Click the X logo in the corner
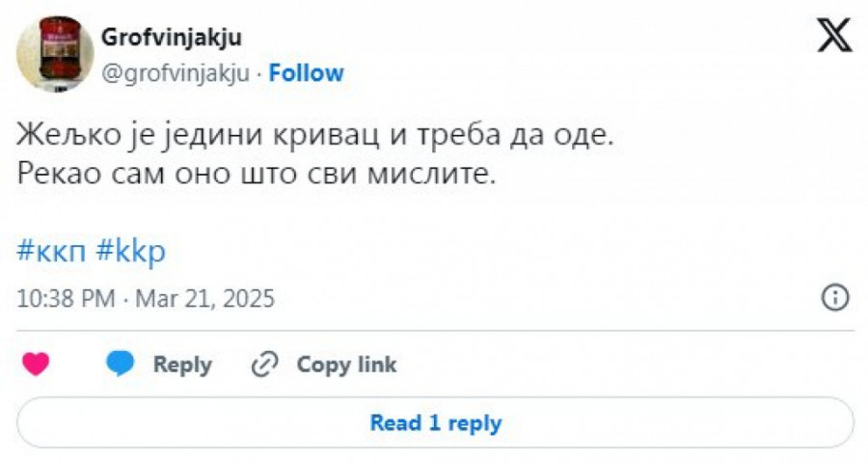This screenshot has width=868, height=463. pos(834,36)
